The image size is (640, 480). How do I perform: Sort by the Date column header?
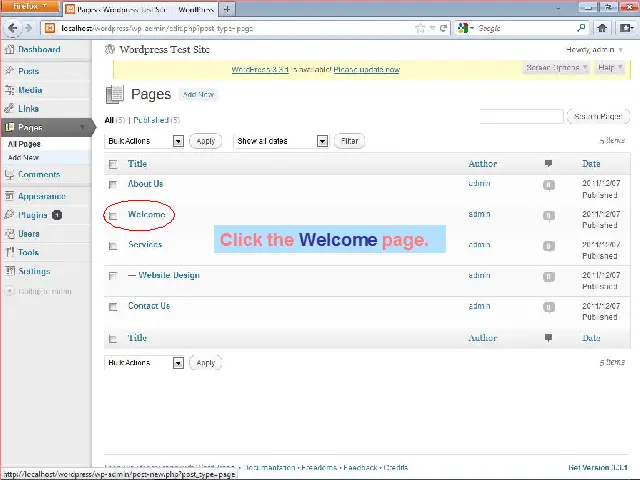[x=591, y=164]
